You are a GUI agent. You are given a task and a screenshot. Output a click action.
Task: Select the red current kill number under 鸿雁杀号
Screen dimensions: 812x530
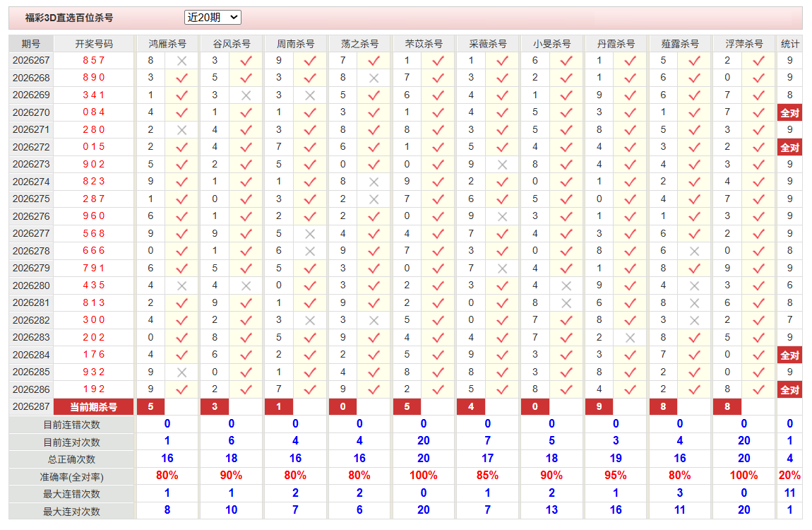click(x=150, y=407)
